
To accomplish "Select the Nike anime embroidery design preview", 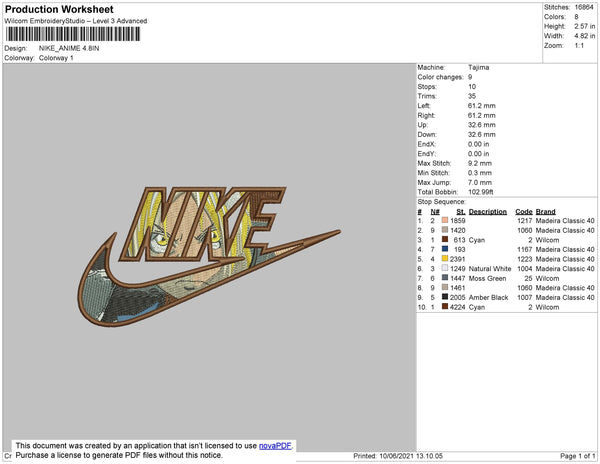I will pos(209,256).
